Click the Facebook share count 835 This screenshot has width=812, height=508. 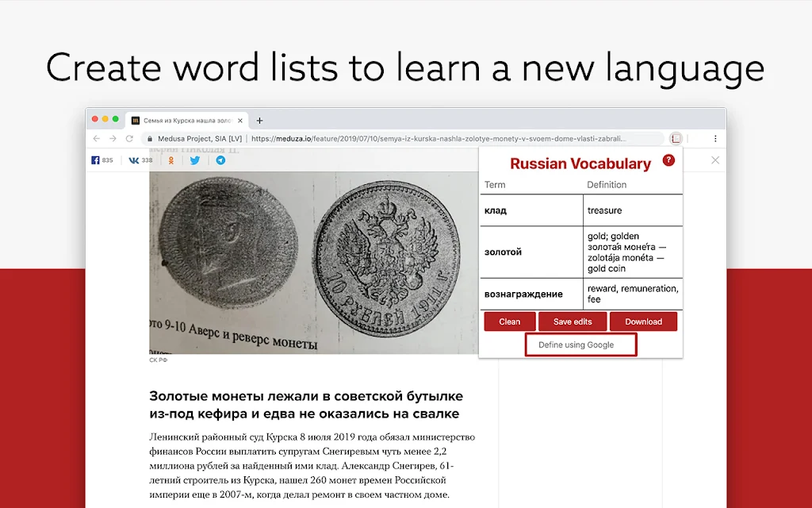coord(107,160)
